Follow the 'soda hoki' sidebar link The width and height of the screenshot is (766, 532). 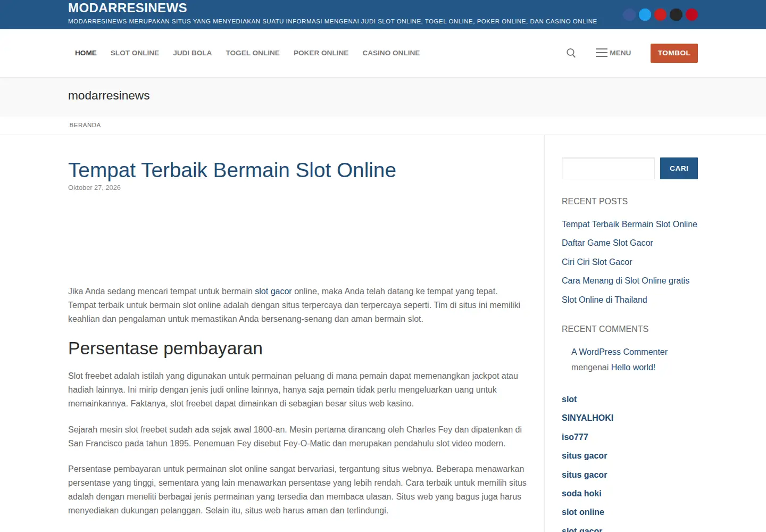pos(581,494)
